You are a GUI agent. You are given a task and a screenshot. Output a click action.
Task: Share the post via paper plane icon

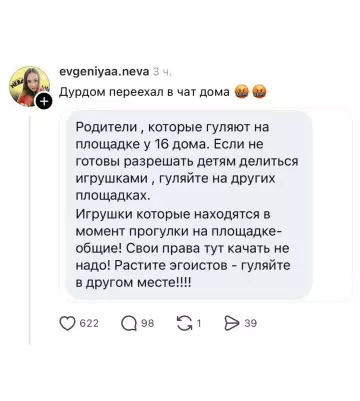coord(232,323)
